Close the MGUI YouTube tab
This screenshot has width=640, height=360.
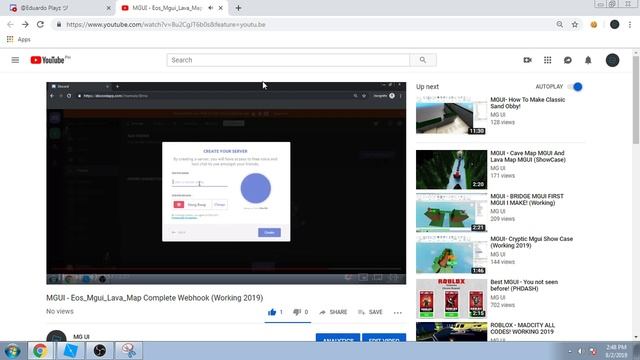(x=221, y=8)
